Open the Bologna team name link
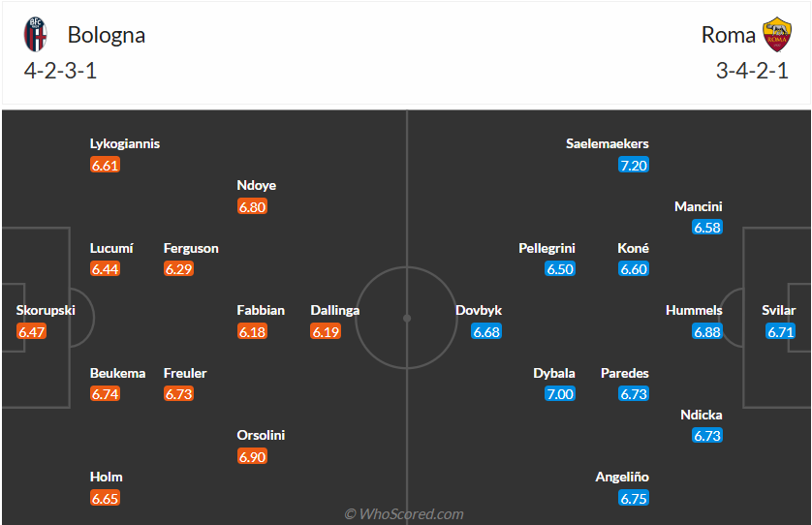The image size is (812, 525). [x=107, y=35]
